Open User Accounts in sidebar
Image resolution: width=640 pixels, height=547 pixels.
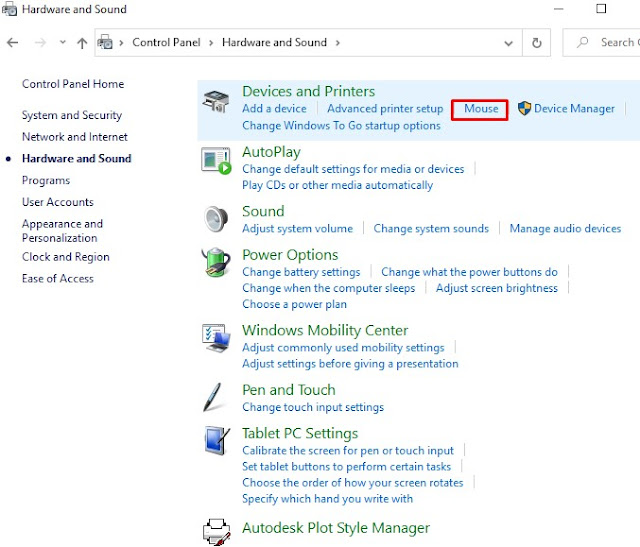click(58, 202)
